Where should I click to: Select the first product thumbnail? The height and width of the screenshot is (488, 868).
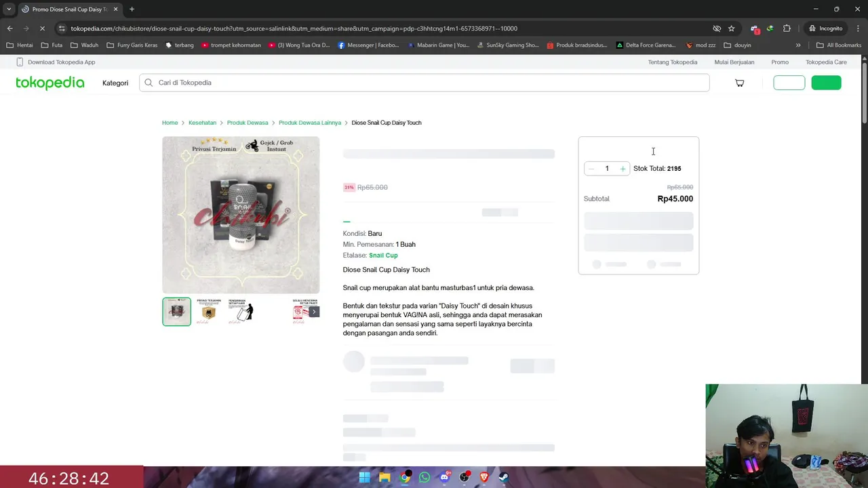tap(176, 312)
